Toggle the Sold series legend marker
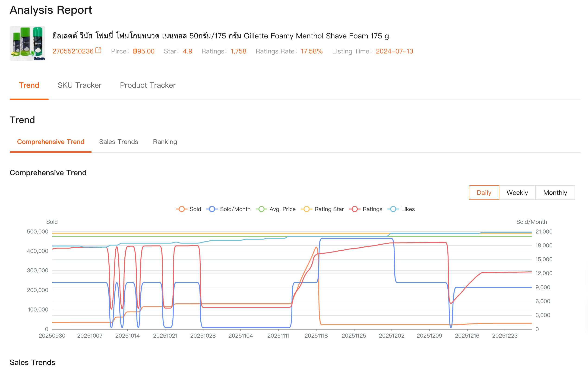 (x=181, y=209)
